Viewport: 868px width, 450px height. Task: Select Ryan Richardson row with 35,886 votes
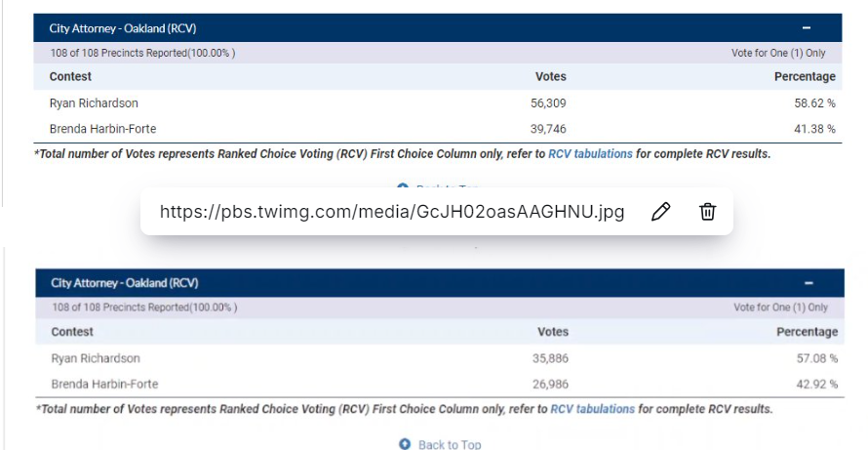96,358
